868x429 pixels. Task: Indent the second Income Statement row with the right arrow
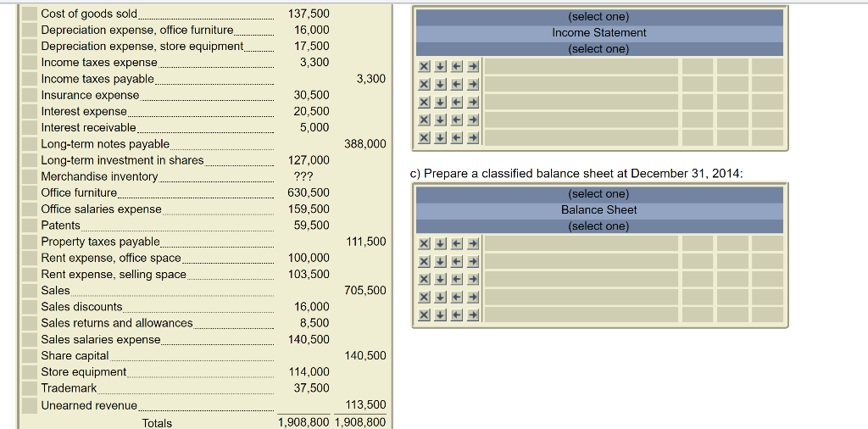(472, 84)
